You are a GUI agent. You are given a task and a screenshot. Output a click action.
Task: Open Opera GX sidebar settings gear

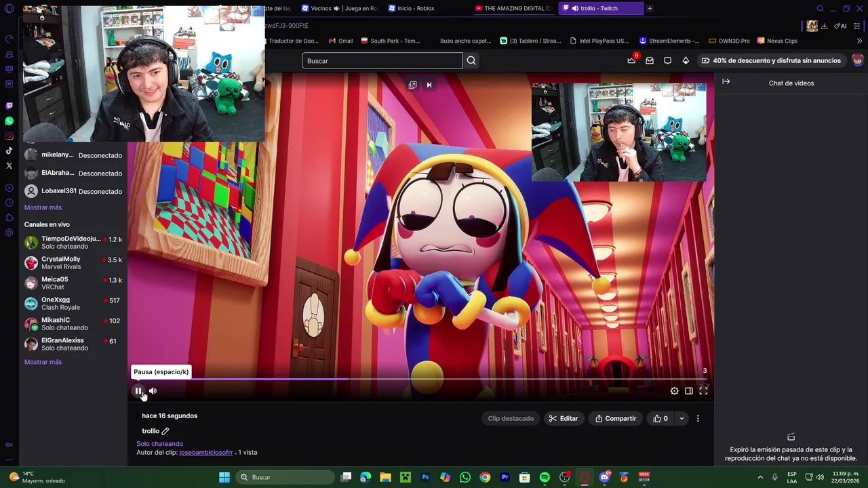[x=9, y=232]
